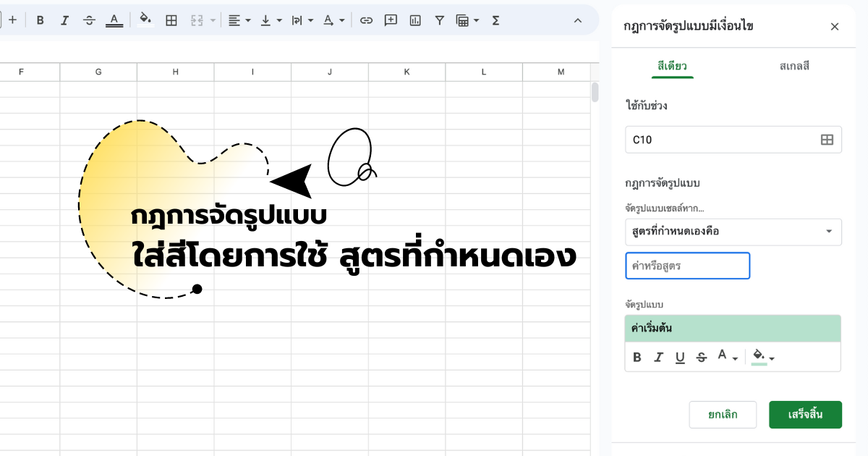
Task: Select column H header
Action: [176, 72]
